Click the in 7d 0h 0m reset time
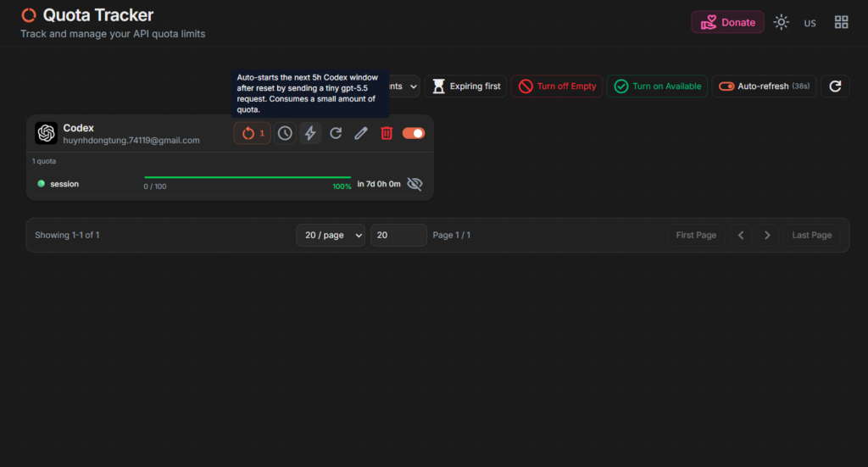This screenshot has width=868, height=467. point(379,184)
